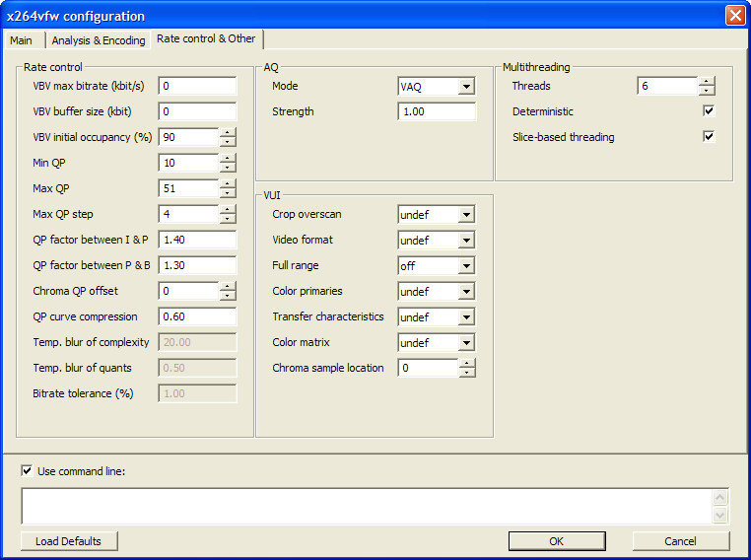This screenshot has height=560, width=751.
Task: Click the VBV max bitrate field
Action: tap(197, 86)
